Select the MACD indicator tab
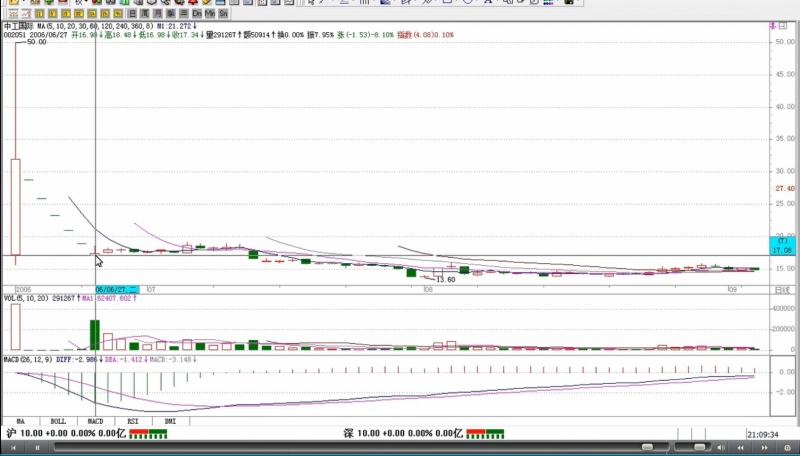The width and height of the screenshot is (800, 456). [96, 422]
